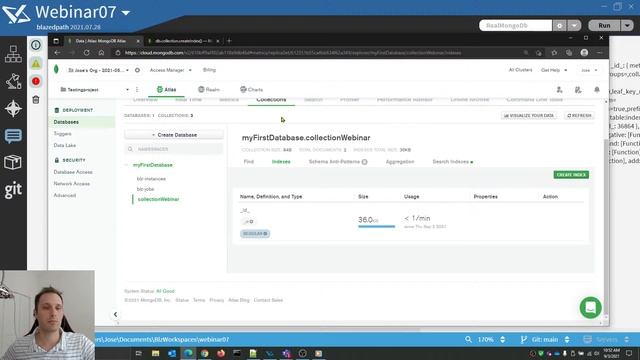Viewport: 640px width, 360px height.
Task: Select the Indexes tab
Action: click(x=281, y=162)
